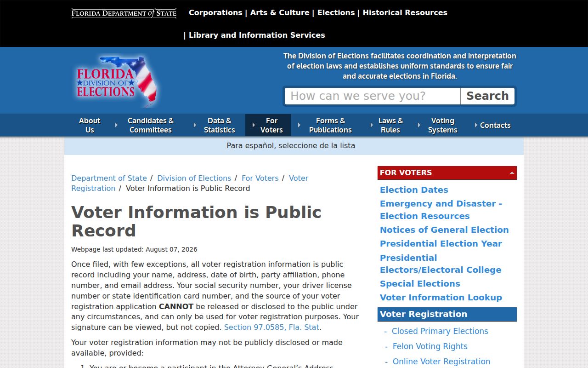Go to For Voters breadcrumb
This screenshot has width=588, height=368.
coord(260,178)
